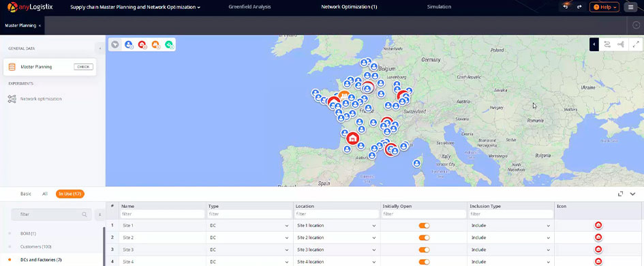Select the In Use (17) tab
This screenshot has height=266, width=644.
[x=70, y=194]
